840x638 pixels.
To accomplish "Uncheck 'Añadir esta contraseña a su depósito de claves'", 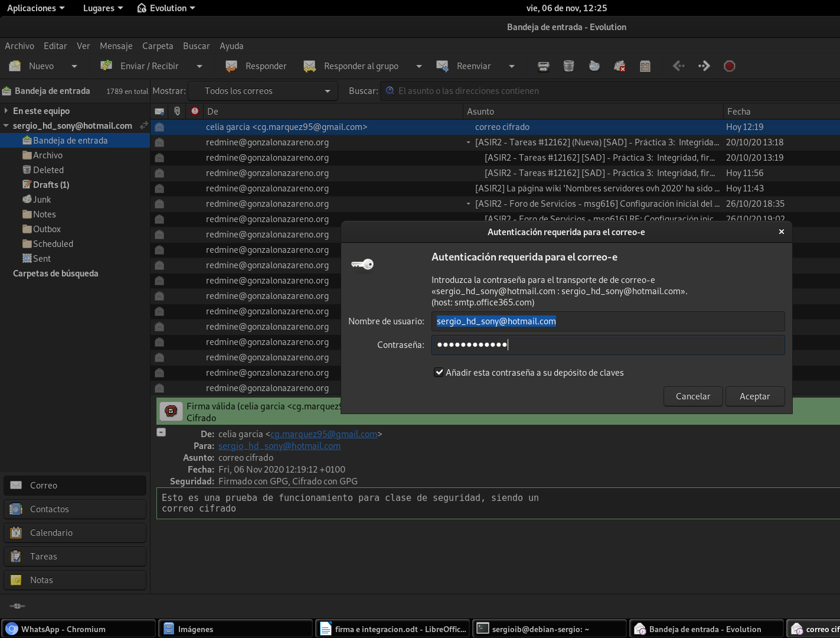I will point(439,372).
